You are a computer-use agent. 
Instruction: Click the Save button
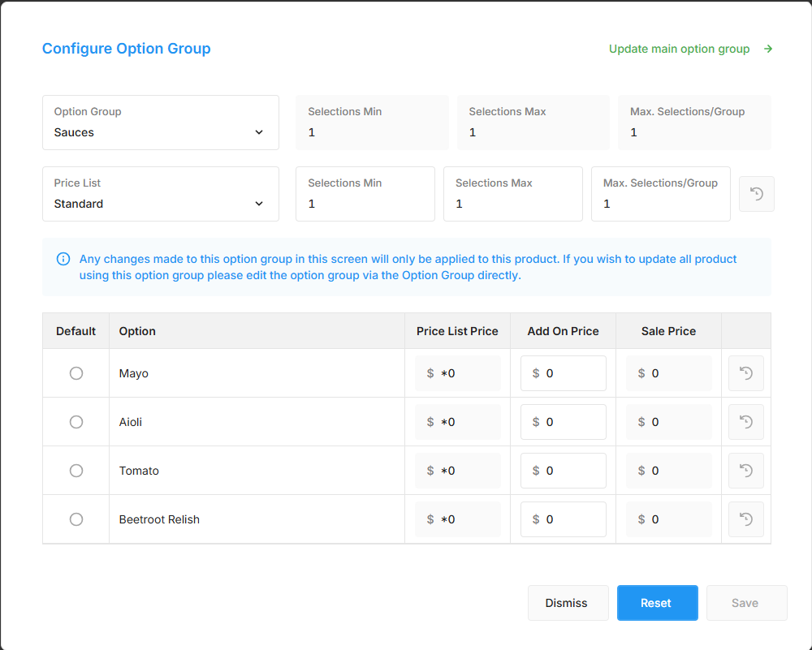point(747,603)
